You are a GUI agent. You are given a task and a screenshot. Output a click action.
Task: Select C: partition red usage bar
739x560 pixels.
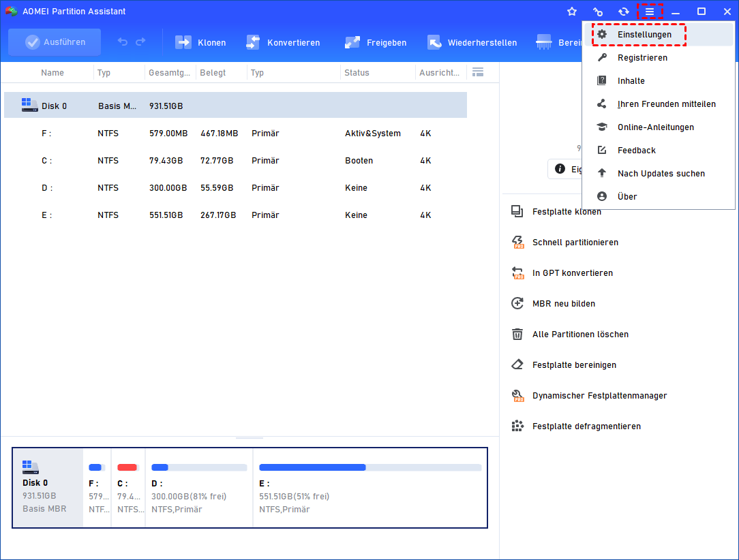(x=127, y=467)
